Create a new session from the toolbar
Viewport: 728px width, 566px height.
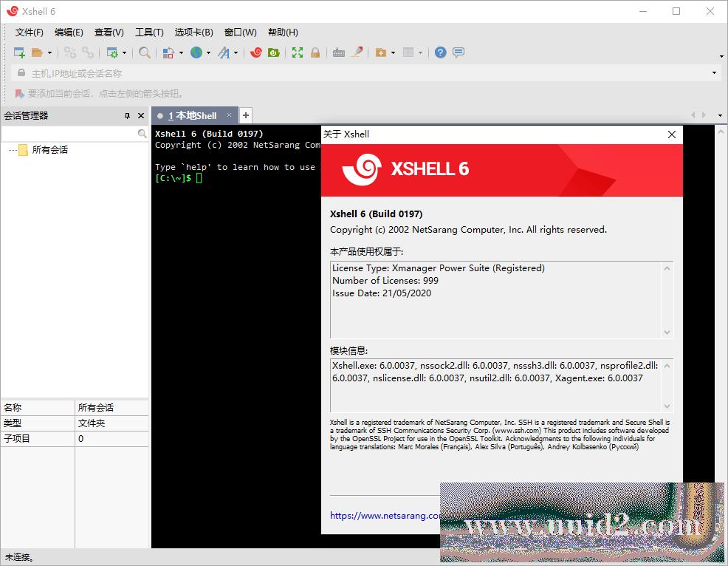[17, 52]
